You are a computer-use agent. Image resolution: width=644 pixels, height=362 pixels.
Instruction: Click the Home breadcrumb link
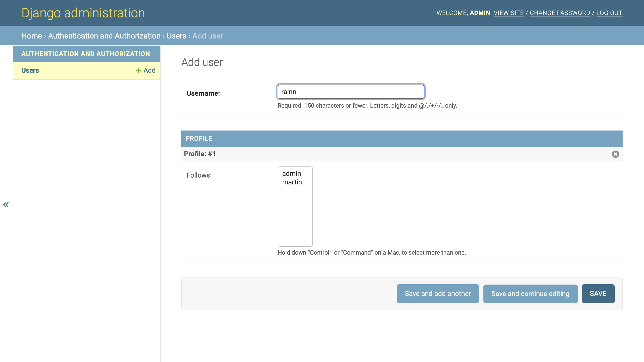coord(32,36)
